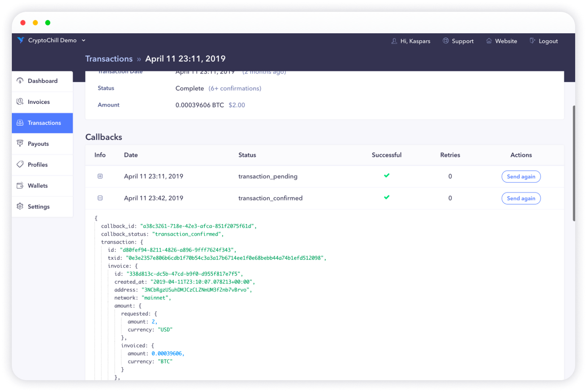
Task: Click the Dashboard gauge icon in sidebar
Action: click(20, 81)
